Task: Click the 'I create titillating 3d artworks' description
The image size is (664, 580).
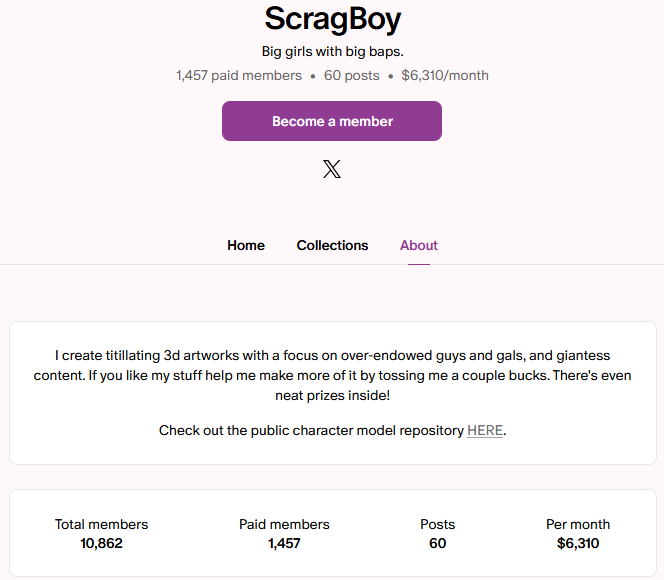Action: (332, 375)
